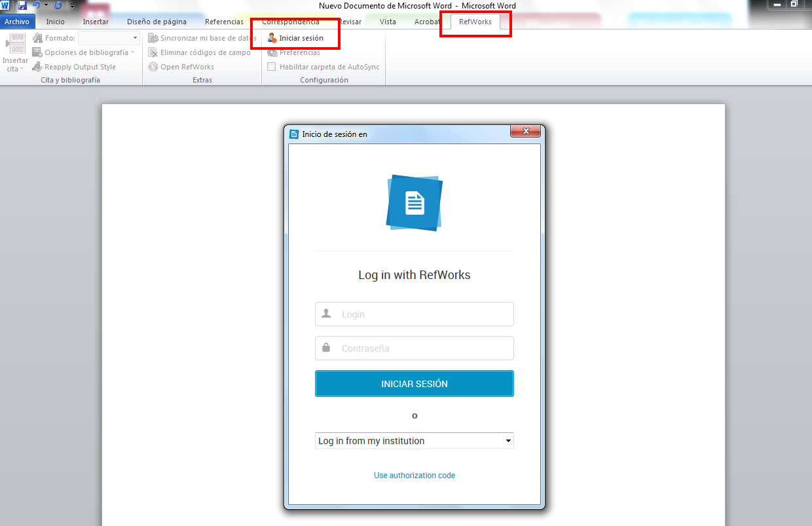
Task: Open Preferencias gear icon
Action: pyautogui.click(x=272, y=52)
